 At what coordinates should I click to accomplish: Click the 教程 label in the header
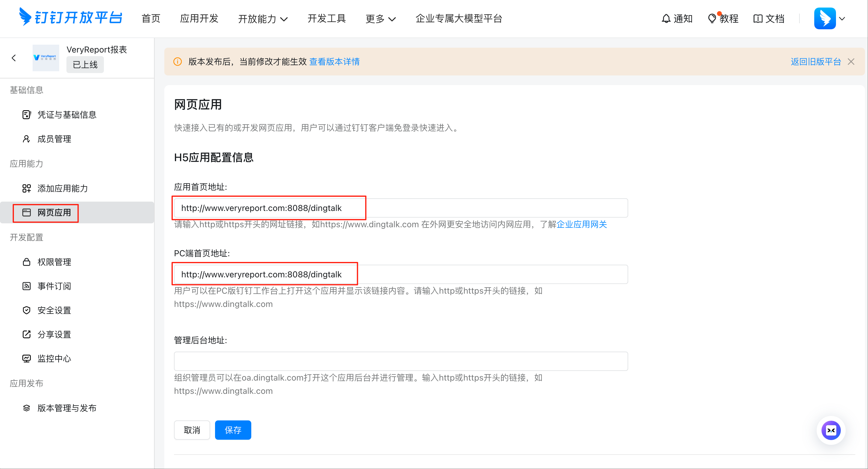[729, 18]
